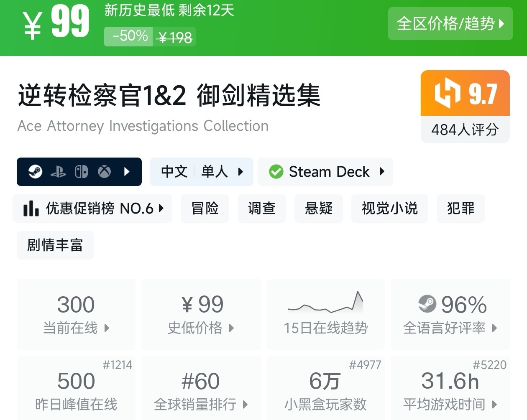Expand the Steam Deck compatibility arrow
This screenshot has height=420, width=527.
(x=381, y=171)
